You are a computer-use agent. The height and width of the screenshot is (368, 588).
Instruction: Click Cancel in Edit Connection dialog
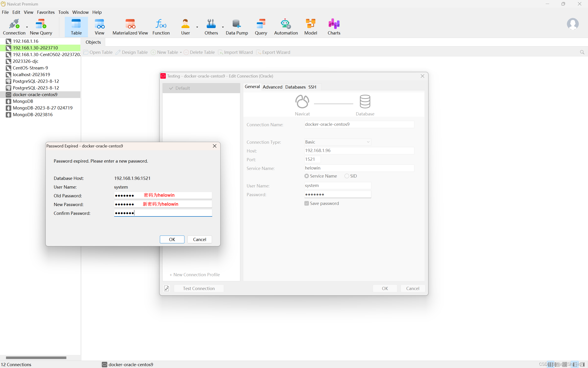click(413, 288)
